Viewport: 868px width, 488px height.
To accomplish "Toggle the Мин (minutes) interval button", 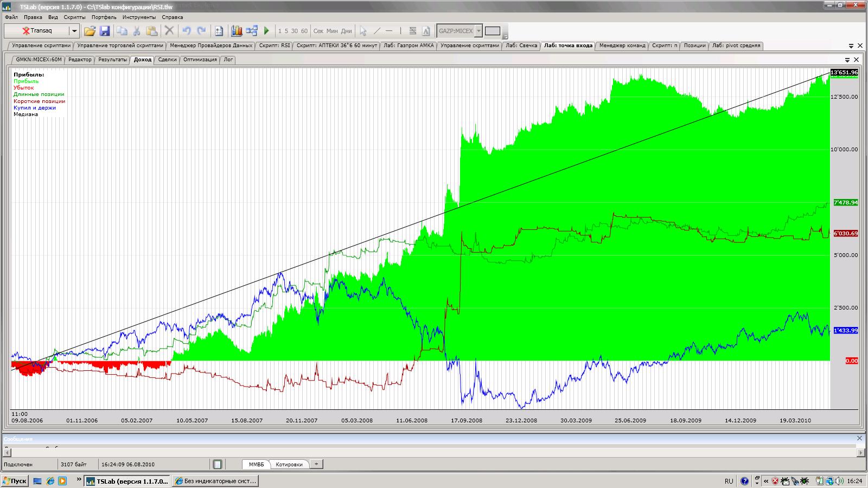I will coord(332,31).
